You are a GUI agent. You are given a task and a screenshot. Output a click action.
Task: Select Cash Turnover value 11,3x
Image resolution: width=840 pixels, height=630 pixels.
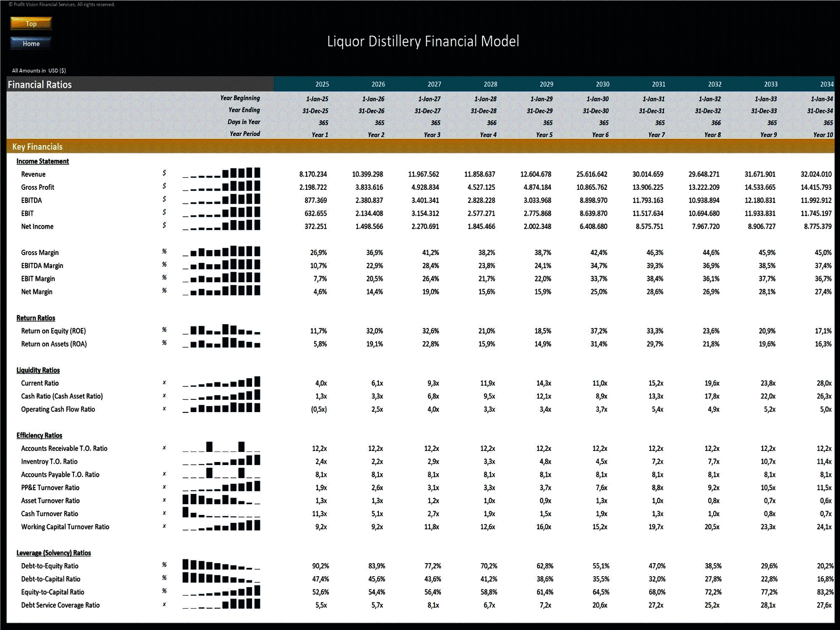tap(319, 514)
